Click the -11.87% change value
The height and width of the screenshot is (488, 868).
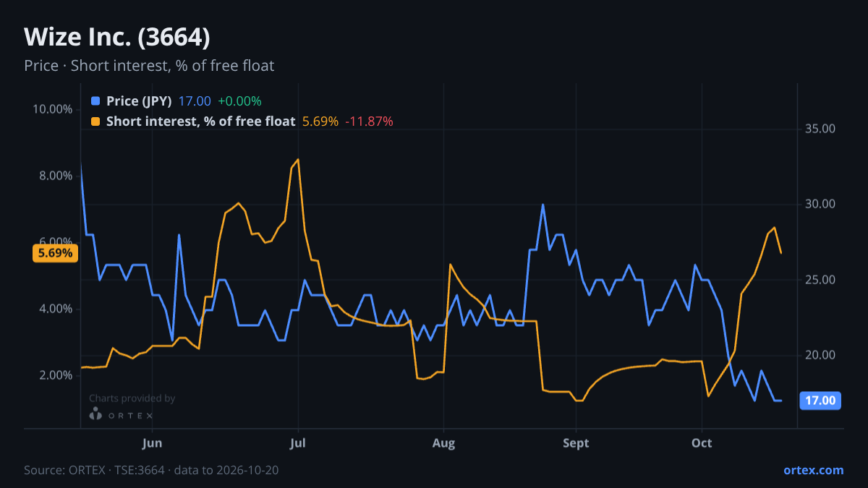pos(369,121)
